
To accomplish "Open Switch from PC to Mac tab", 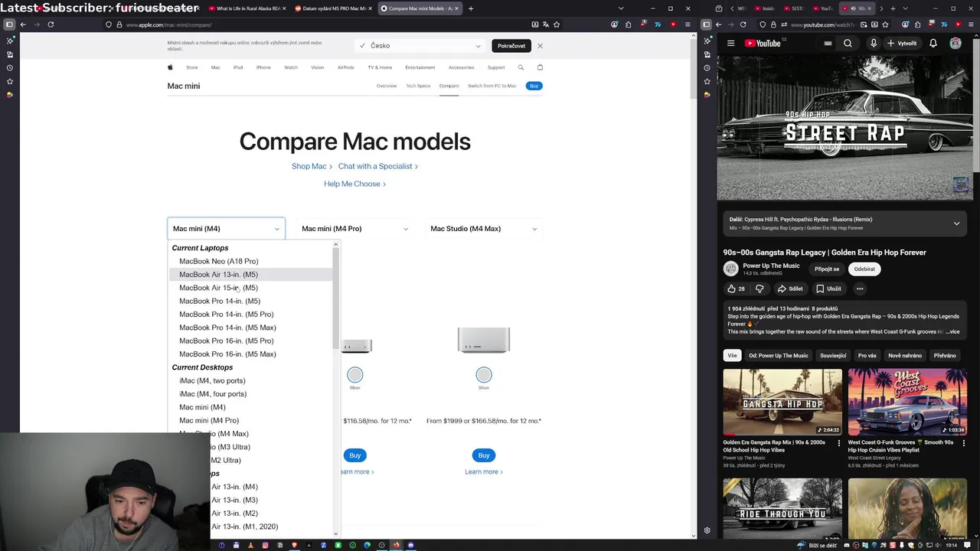I will [492, 86].
